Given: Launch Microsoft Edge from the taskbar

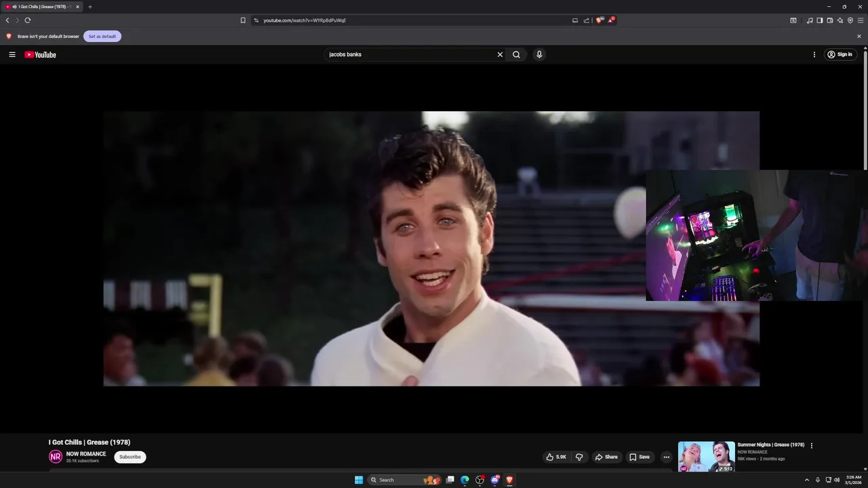Looking at the screenshot, I should [465, 480].
